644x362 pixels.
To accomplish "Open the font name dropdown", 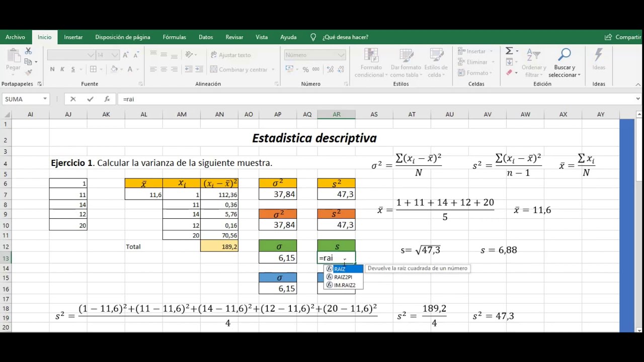I will pyautogui.click(x=91, y=55).
